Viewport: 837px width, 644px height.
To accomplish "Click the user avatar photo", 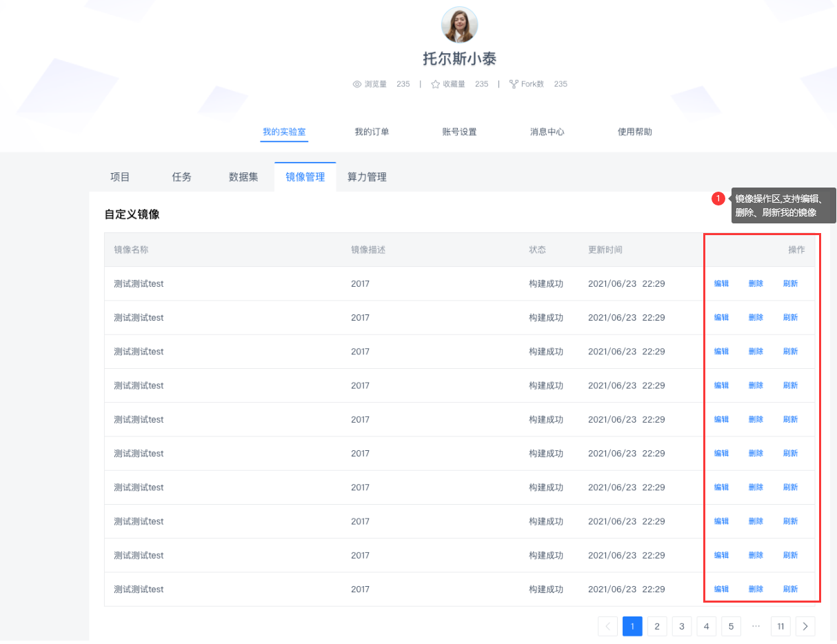I will [x=459, y=25].
